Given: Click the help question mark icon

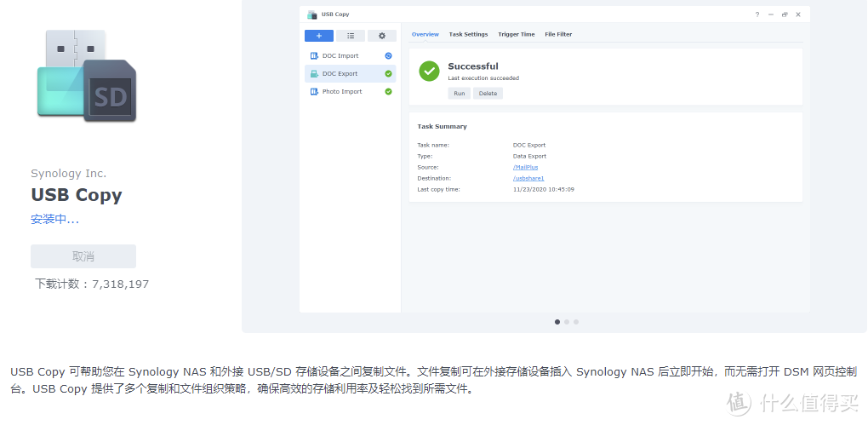Looking at the screenshot, I should tap(757, 14).
